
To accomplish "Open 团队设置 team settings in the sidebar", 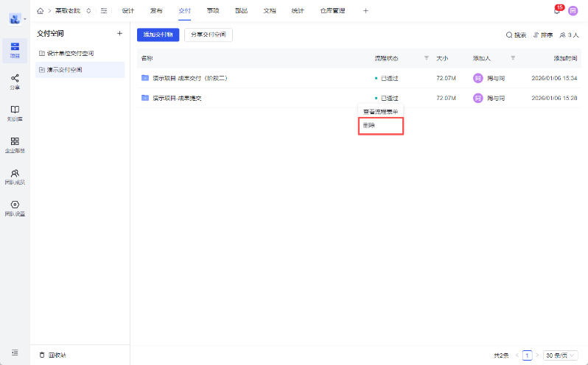I will click(15, 208).
